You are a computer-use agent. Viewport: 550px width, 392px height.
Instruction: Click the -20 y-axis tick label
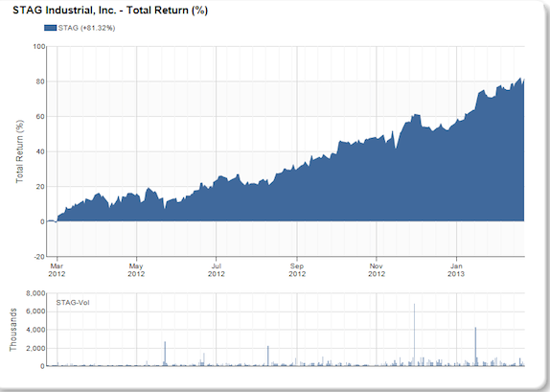click(39, 257)
